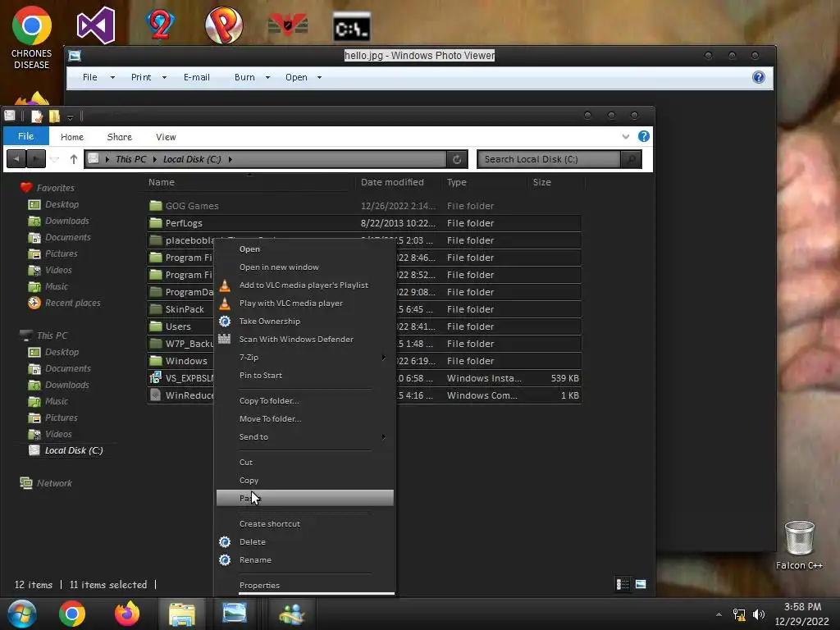Click the volume speaker tray icon
This screenshot has width=840, height=630.
759,614
